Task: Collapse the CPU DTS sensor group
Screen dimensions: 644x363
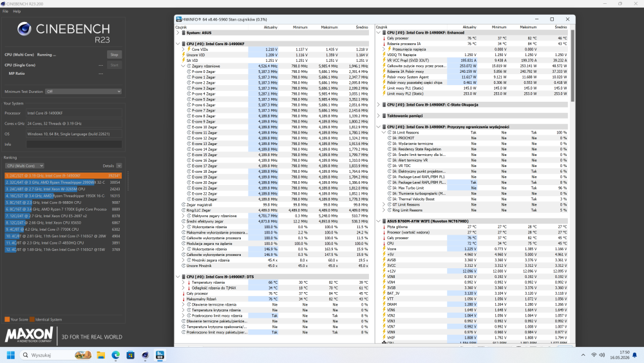Action: 178,277
